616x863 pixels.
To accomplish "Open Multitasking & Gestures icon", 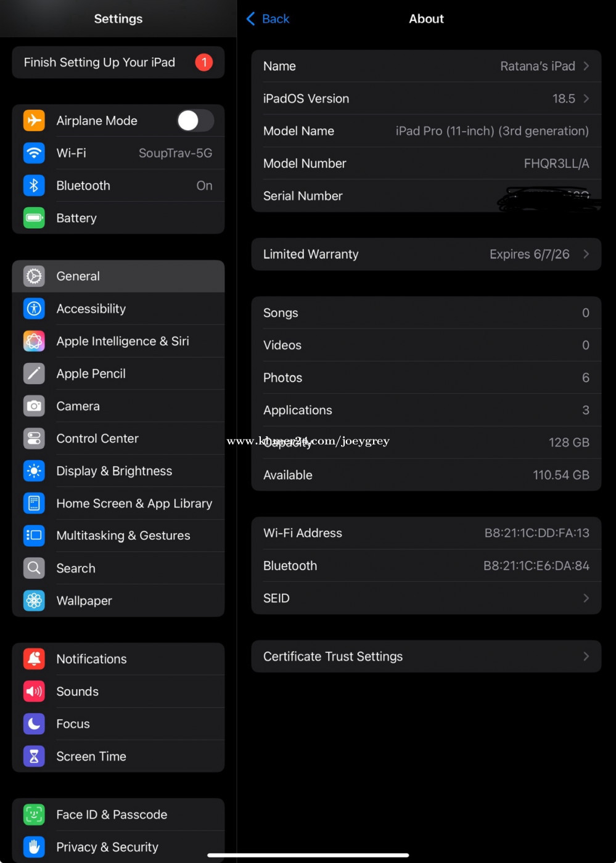I will pos(34,536).
